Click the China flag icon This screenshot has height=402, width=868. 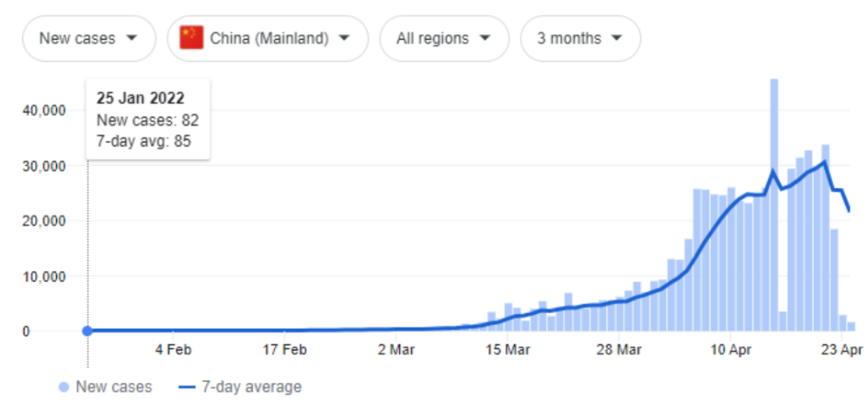(191, 38)
